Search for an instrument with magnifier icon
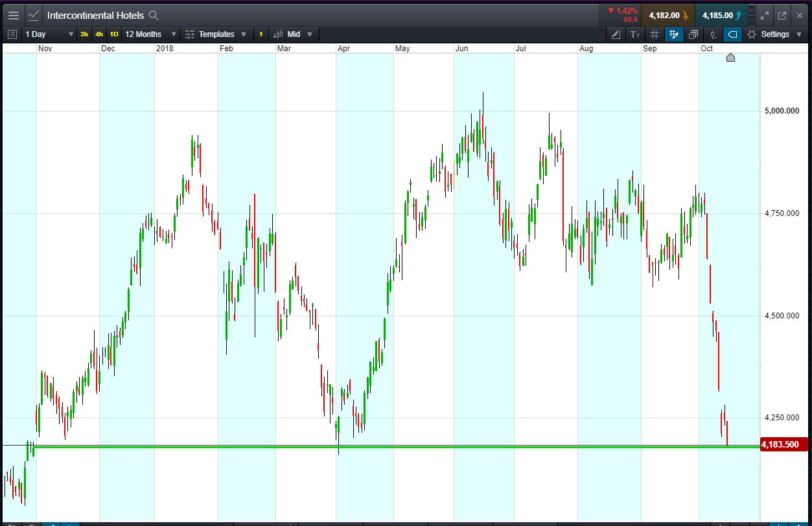812x526 pixels. (154, 15)
